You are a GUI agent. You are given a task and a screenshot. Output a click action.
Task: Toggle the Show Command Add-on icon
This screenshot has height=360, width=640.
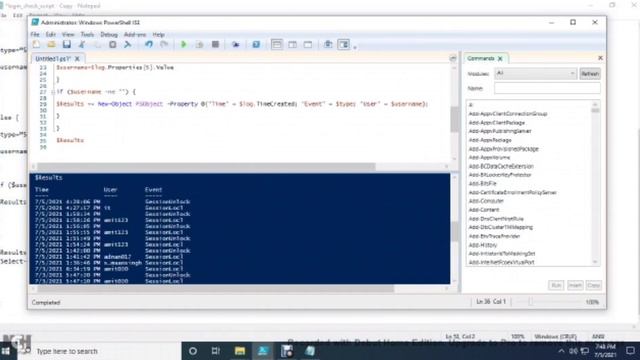click(x=344, y=44)
